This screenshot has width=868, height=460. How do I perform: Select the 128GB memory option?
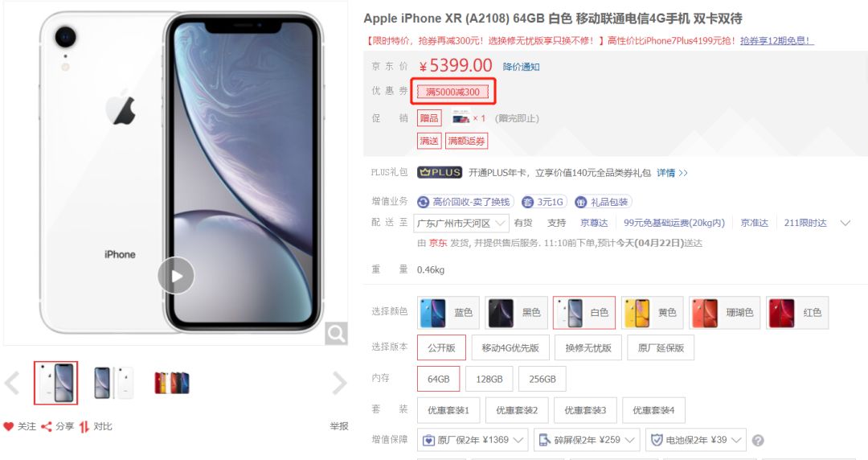489,379
